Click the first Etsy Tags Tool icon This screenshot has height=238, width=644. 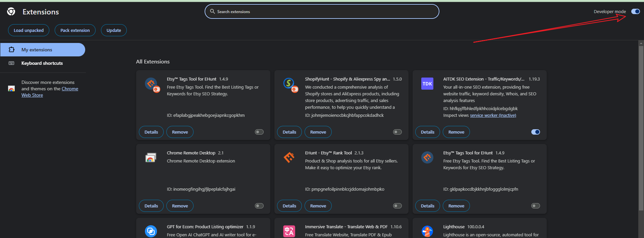tap(152, 84)
